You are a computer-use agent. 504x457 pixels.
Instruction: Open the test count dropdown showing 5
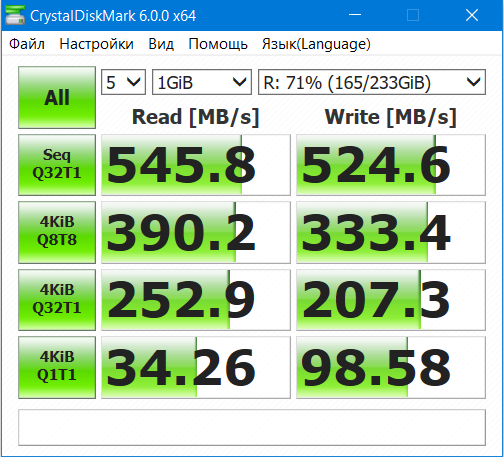coord(123,82)
